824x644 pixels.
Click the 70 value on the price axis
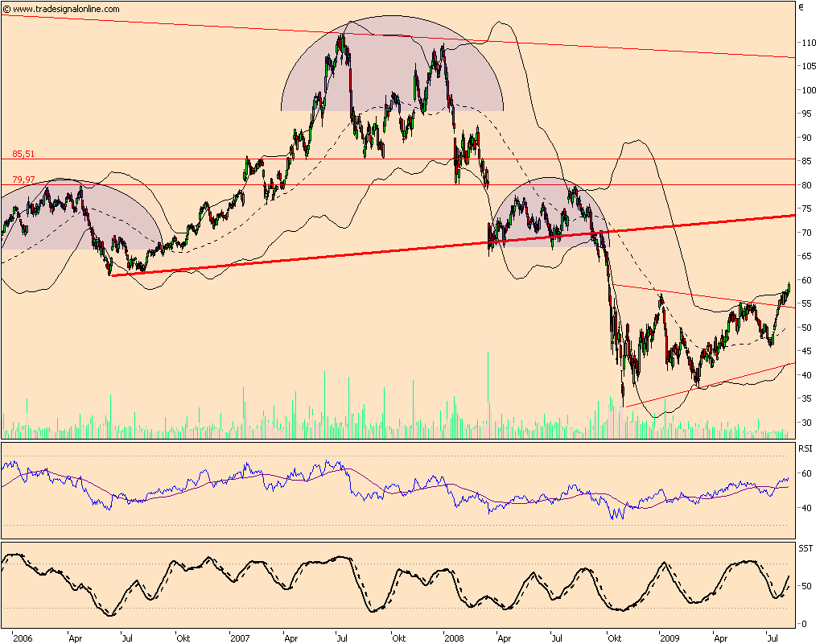[806, 233]
